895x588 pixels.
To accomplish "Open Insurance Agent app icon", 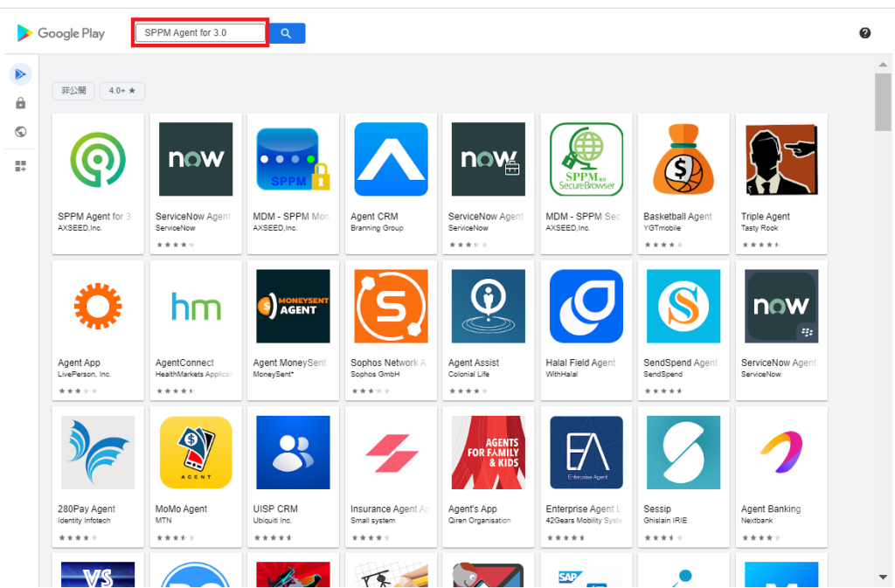I will 391,453.
